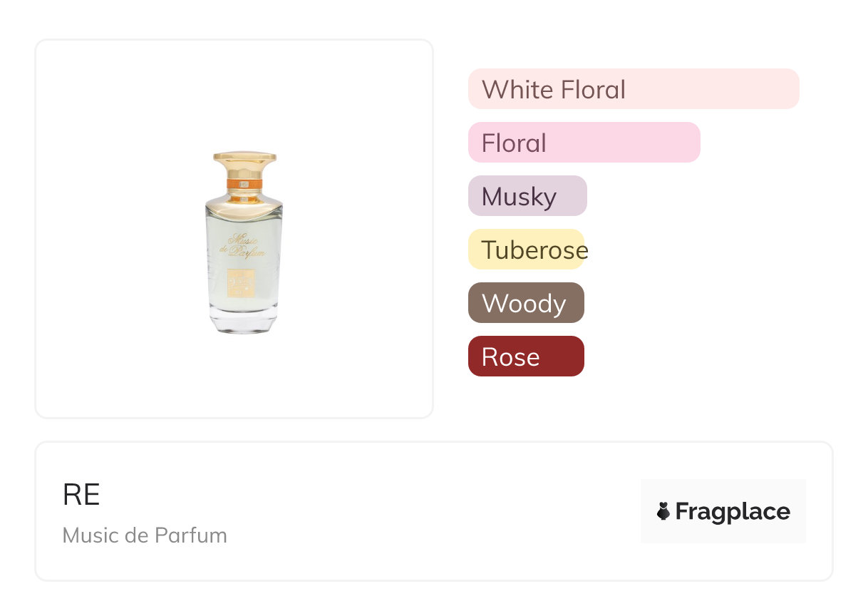868x616 pixels.
Task: Click the gold script lettering on the bottle
Action: point(246,247)
